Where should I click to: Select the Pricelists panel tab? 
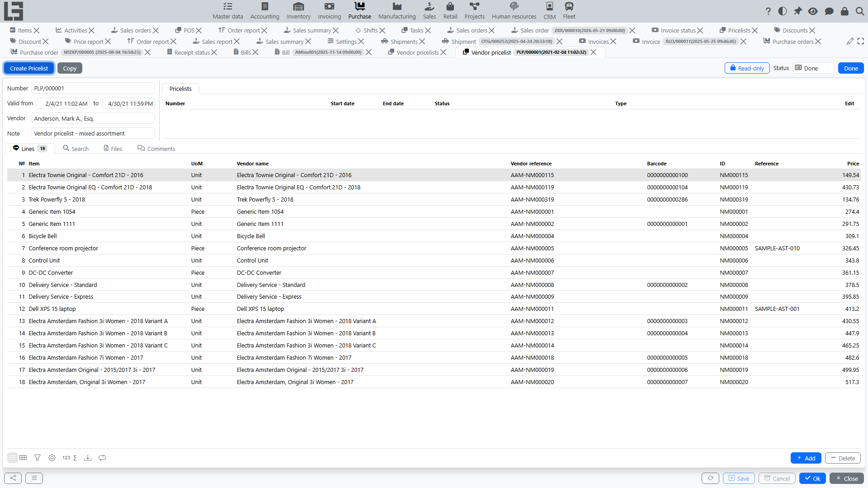[180, 89]
